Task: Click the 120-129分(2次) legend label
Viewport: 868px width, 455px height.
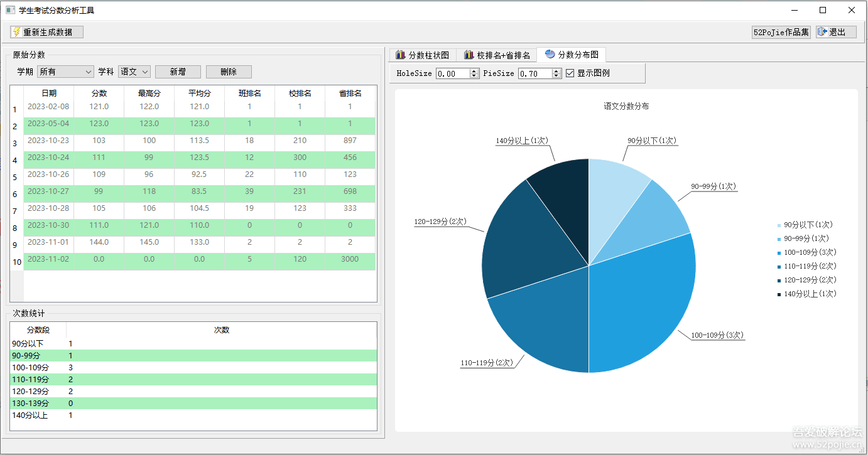Action: coord(810,280)
